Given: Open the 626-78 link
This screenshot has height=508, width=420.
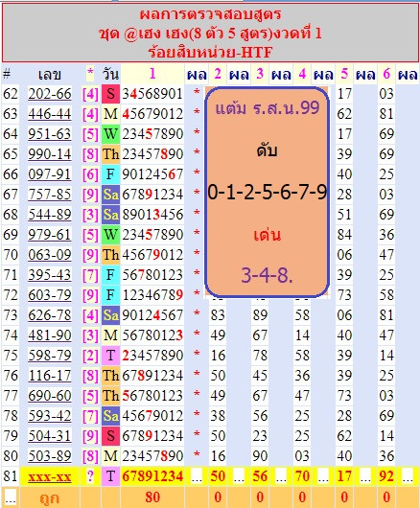Looking at the screenshot, I should tap(50, 315).
